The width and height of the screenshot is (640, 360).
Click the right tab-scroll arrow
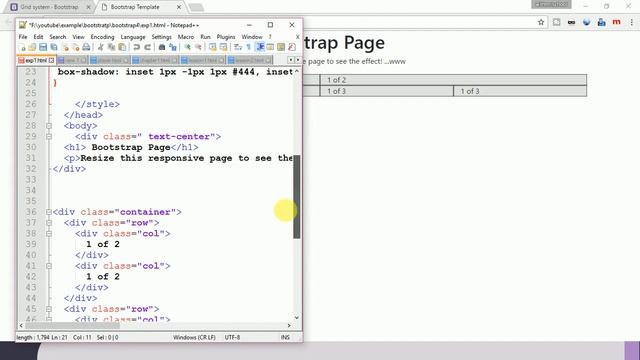pos(298,60)
